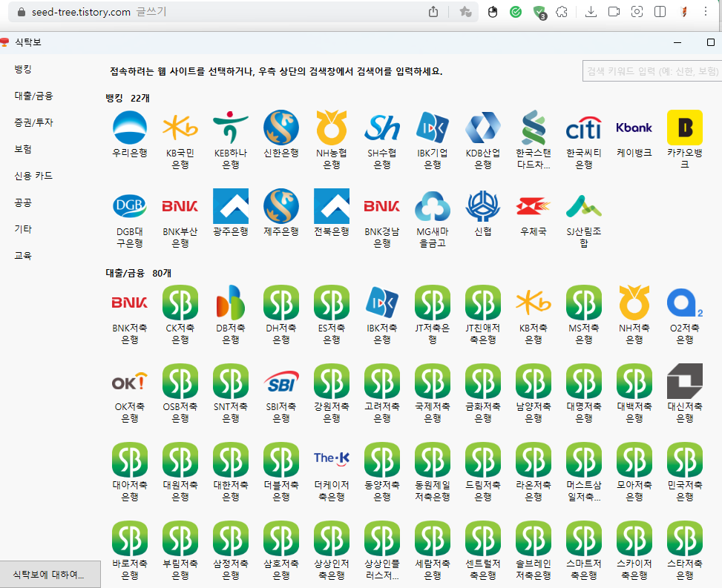Open the browser three-dot menu
This screenshot has height=588, width=722.
pyautogui.click(x=706, y=12)
